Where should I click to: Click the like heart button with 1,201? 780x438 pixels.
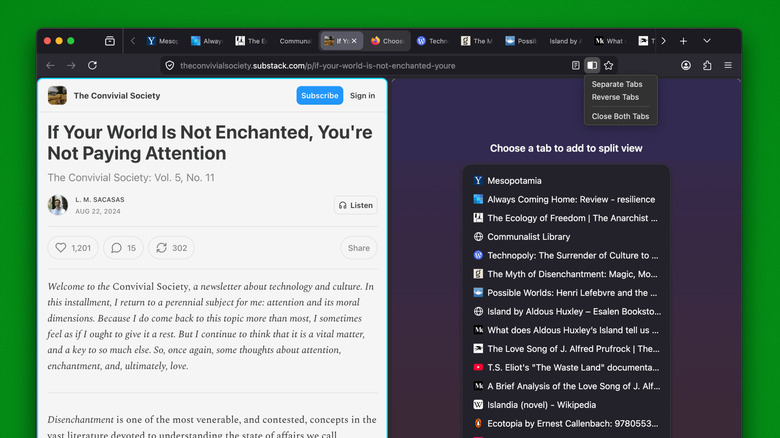point(74,248)
